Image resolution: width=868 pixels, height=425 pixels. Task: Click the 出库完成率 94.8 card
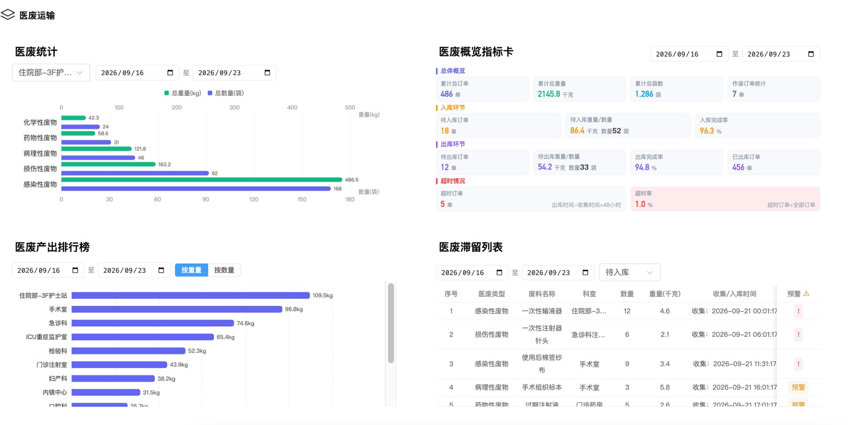677,162
